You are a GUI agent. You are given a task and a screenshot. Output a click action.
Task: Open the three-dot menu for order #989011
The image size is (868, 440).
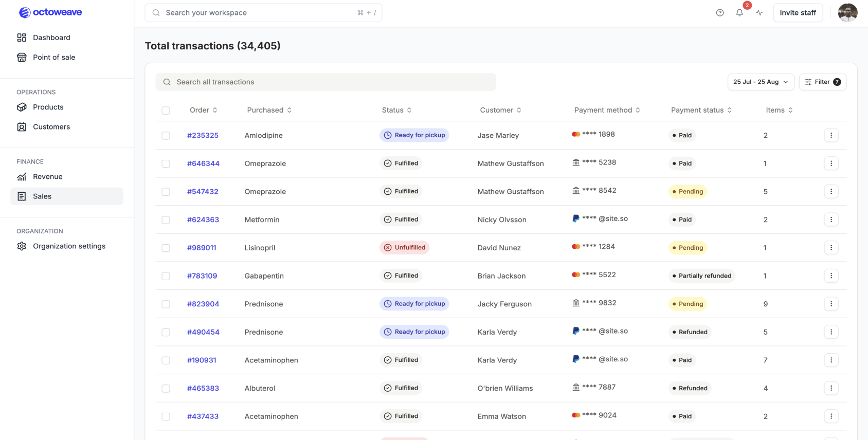(x=831, y=248)
